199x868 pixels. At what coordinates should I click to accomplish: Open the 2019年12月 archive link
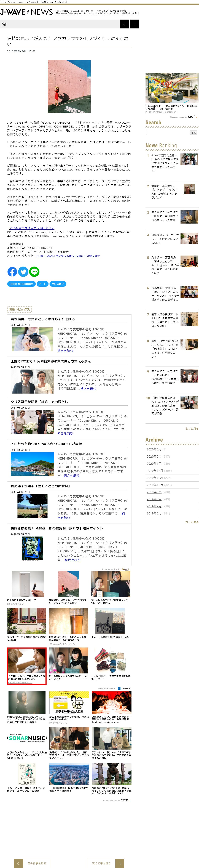(155, 470)
